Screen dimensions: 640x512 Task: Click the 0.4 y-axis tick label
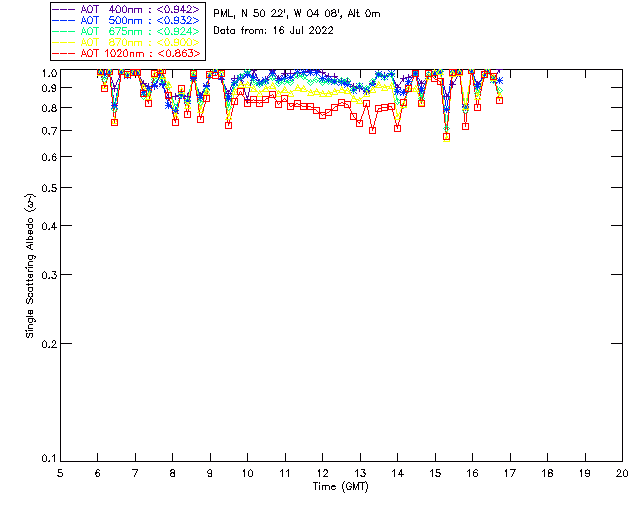point(49,226)
